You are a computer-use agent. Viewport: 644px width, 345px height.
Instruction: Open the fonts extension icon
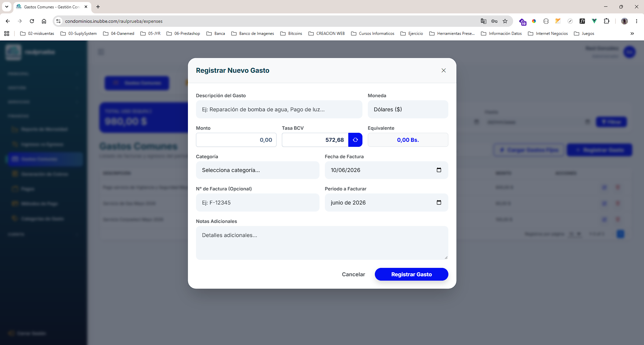(x=582, y=21)
